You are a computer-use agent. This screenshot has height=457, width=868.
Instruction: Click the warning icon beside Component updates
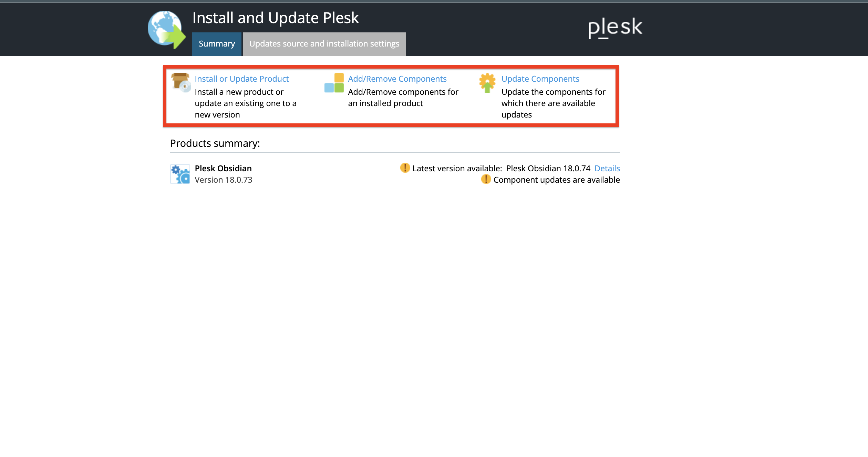pyautogui.click(x=486, y=179)
